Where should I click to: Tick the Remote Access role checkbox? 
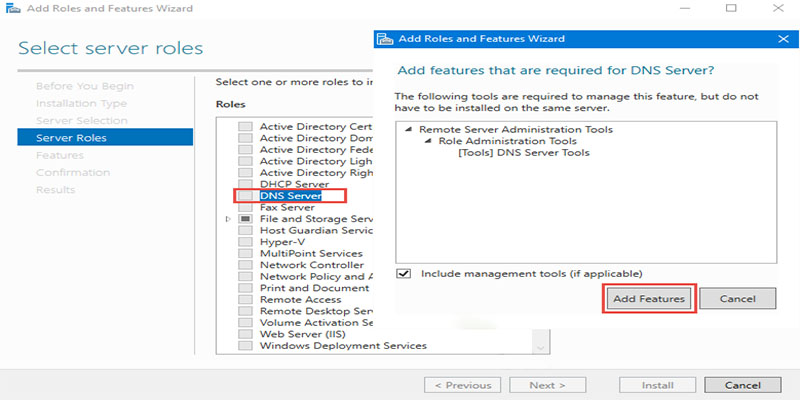click(245, 299)
